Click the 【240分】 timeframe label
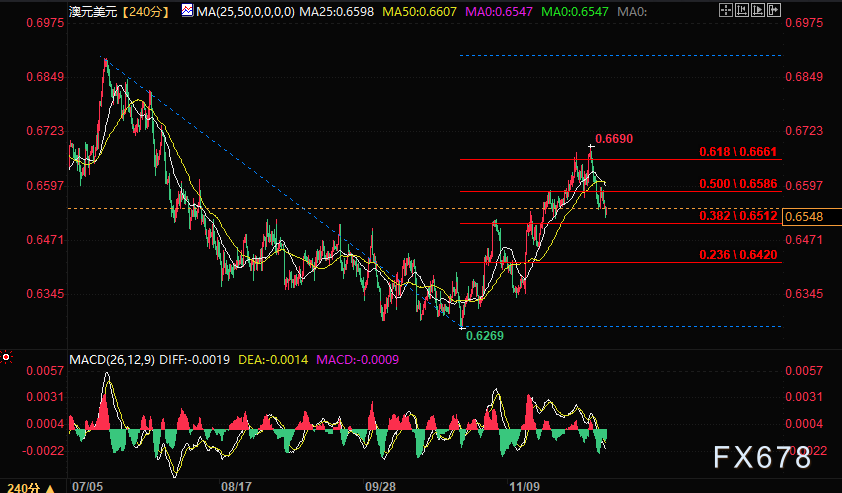The width and height of the screenshot is (842, 493). (x=145, y=11)
